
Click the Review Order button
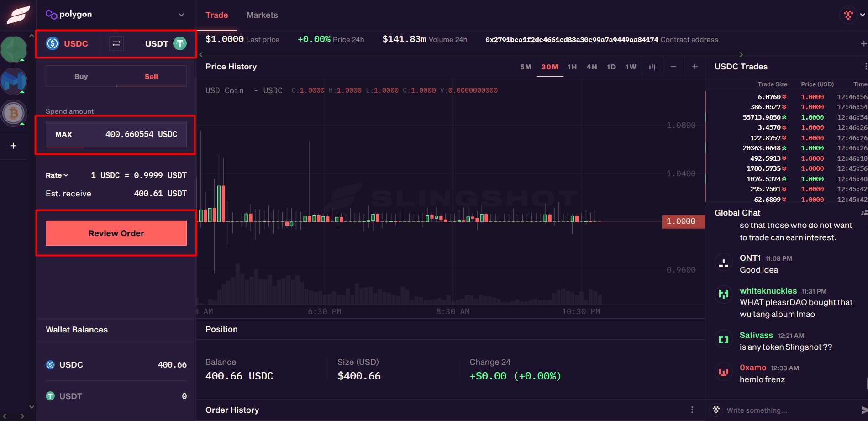click(x=116, y=233)
